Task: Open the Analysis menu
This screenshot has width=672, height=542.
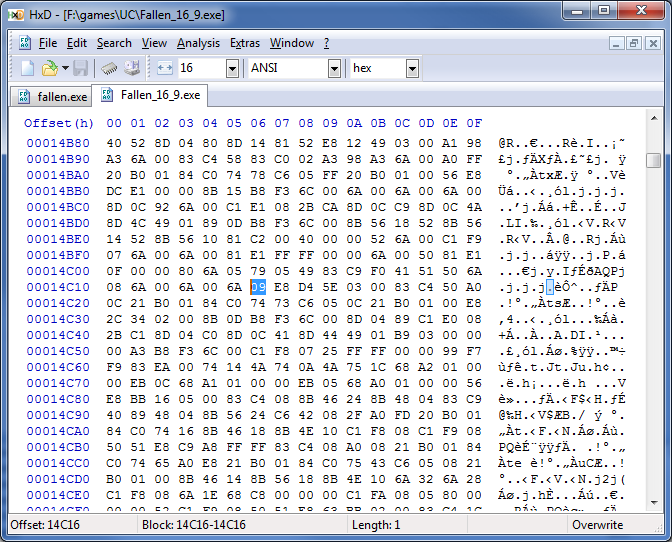Action: point(198,43)
